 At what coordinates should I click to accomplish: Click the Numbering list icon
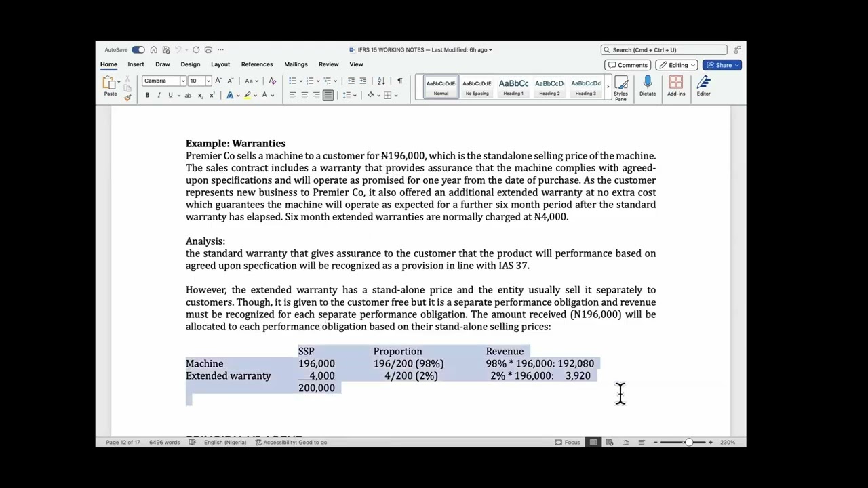(310, 81)
